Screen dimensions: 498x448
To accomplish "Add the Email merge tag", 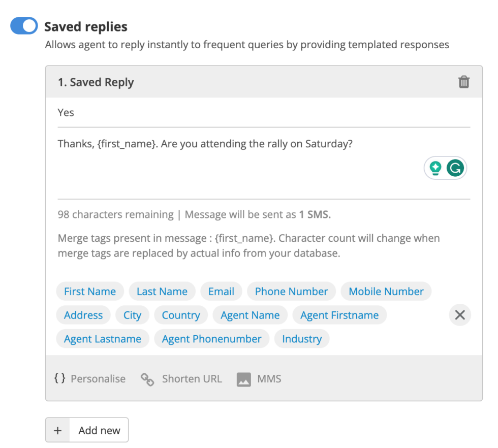I will click(221, 292).
